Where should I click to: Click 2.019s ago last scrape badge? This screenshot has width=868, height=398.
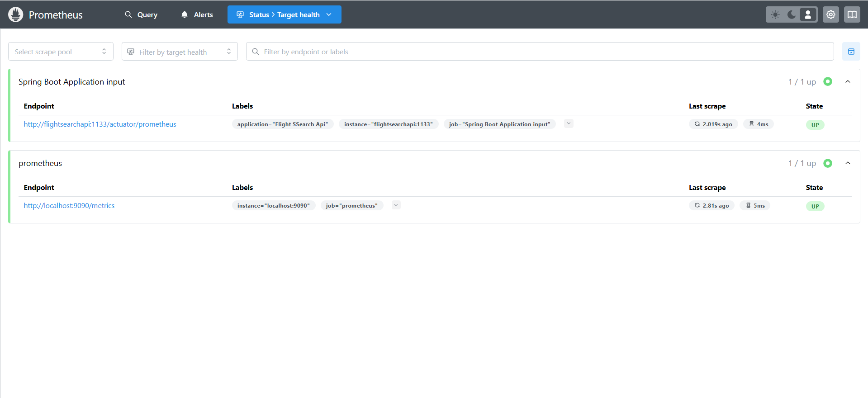tap(713, 124)
